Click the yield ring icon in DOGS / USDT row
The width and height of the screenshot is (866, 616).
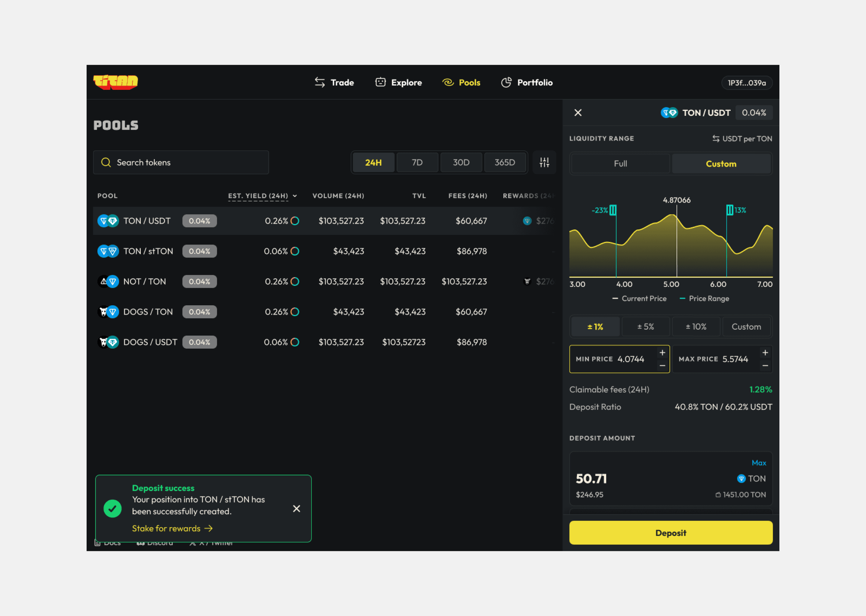point(295,342)
